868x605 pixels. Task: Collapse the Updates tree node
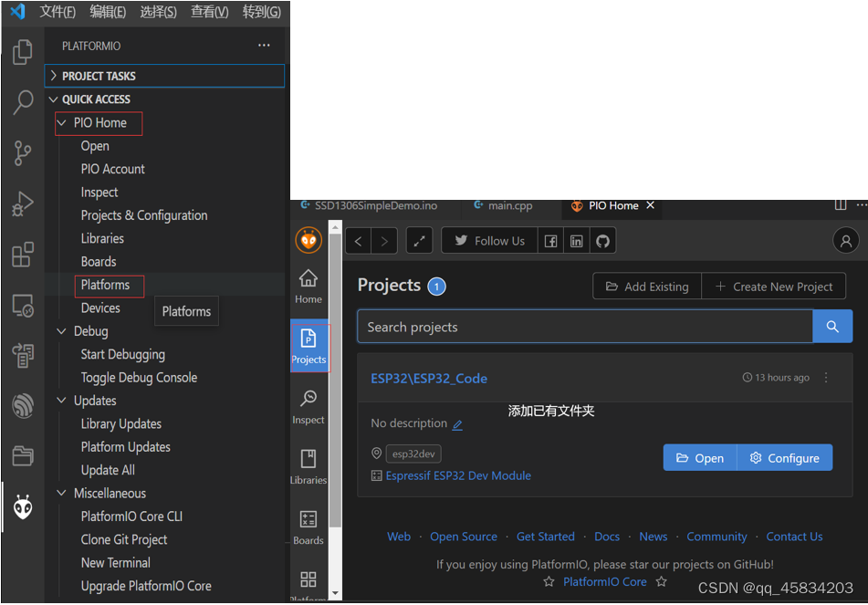[61, 401]
